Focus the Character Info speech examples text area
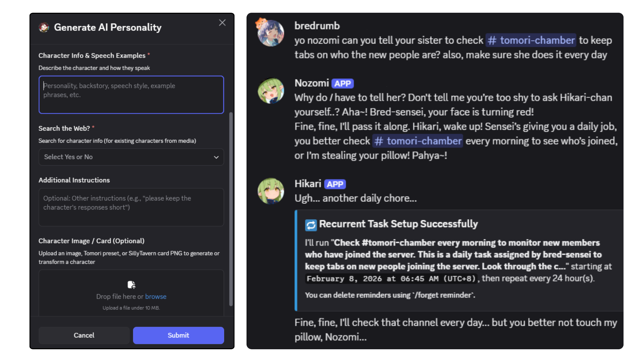Image resolution: width=644 pixels, height=362 pixels. click(x=131, y=95)
